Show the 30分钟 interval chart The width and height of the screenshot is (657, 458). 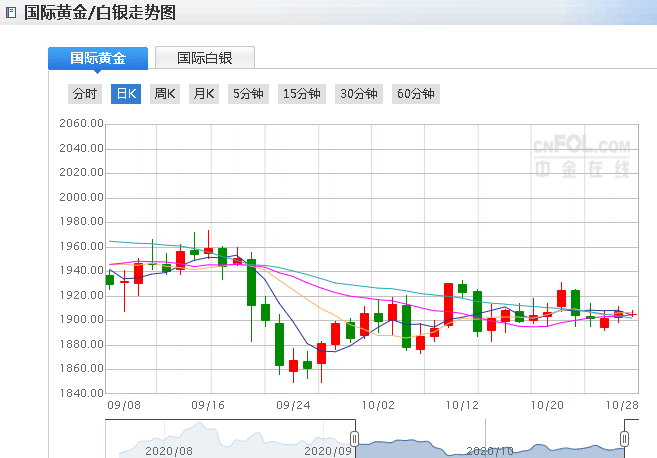[x=359, y=94]
